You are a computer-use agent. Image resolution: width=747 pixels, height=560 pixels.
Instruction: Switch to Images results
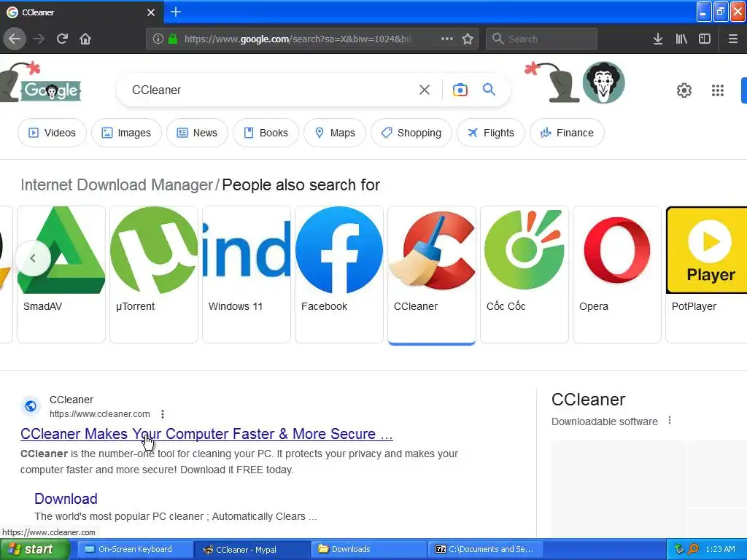[126, 133]
